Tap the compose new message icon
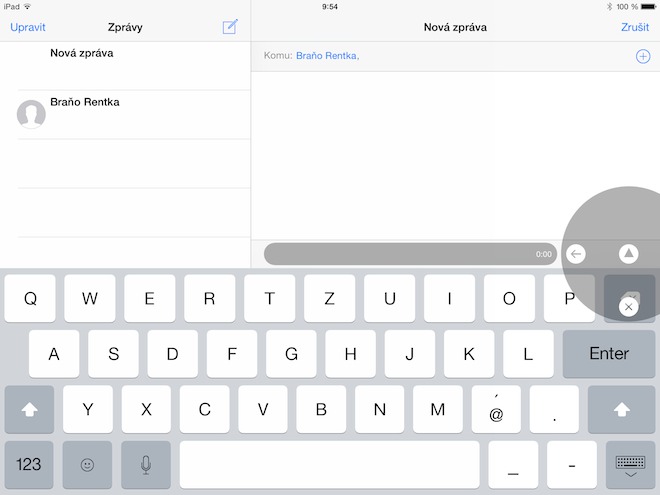The width and height of the screenshot is (660, 495). [x=230, y=27]
